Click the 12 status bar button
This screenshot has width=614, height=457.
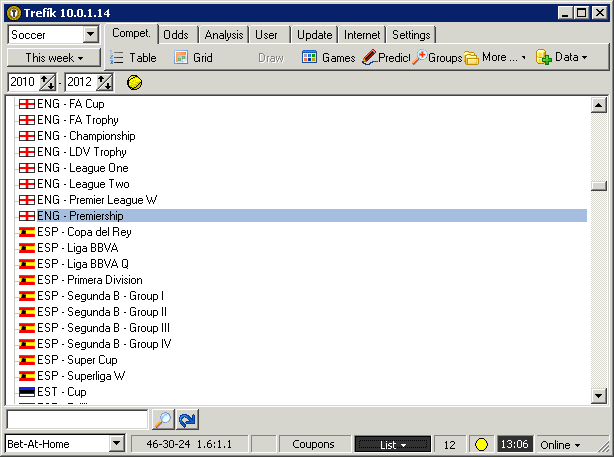(450, 444)
